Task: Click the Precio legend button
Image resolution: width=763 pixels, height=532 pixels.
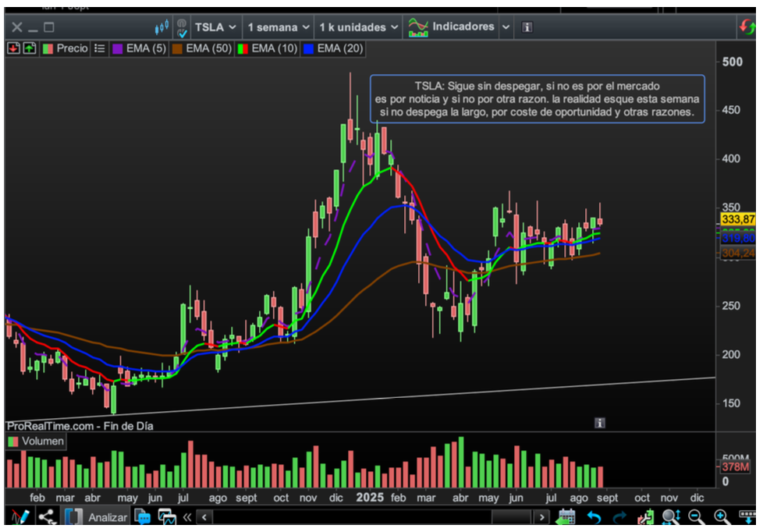Action: tap(65, 48)
